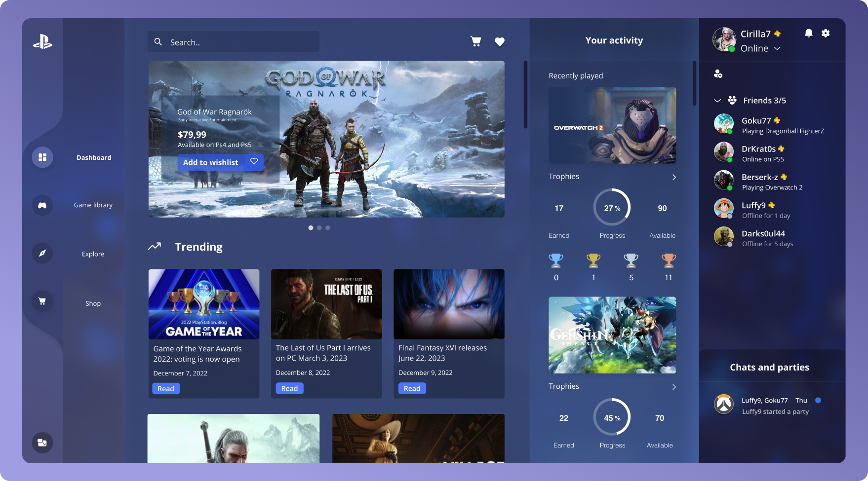Image resolution: width=868 pixels, height=481 pixels.
Task: Toggle heart button beside Add to wishlist
Action: pyautogui.click(x=254, y=162)
